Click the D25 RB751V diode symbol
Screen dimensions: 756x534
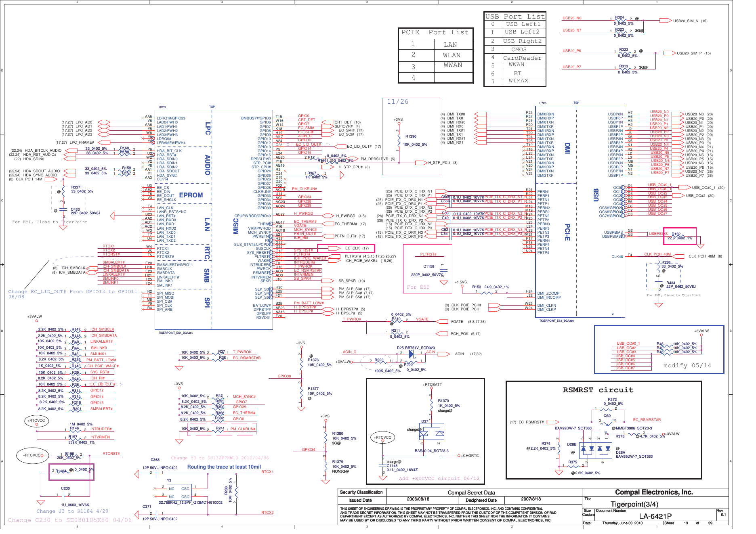point(412,354)
